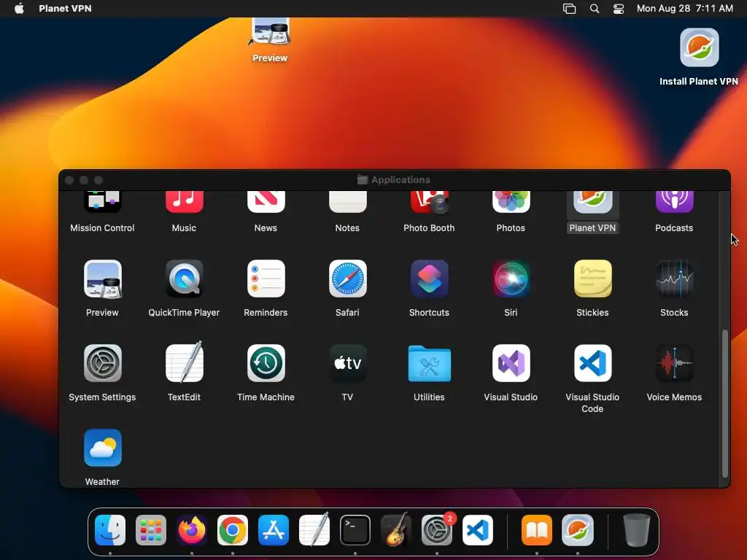Open the Stickies app
Viewport: 747px width, 560px height.
(x=592, y=279)
